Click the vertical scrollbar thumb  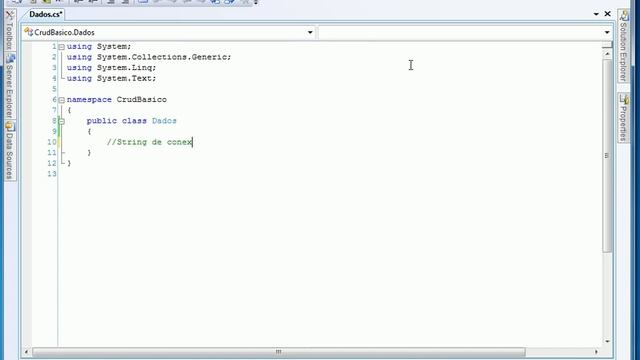click(x=607, y=156)
